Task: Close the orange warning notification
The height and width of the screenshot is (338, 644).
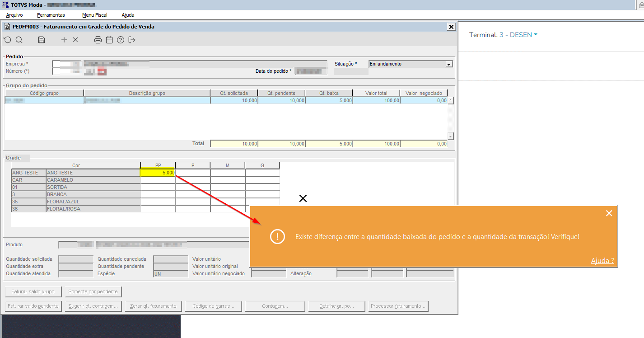Action: pos(609,213)
